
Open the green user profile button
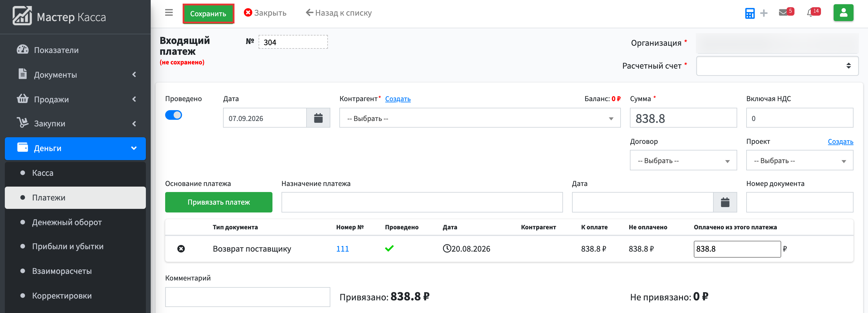pyautogui.click(x=843, y=13)
